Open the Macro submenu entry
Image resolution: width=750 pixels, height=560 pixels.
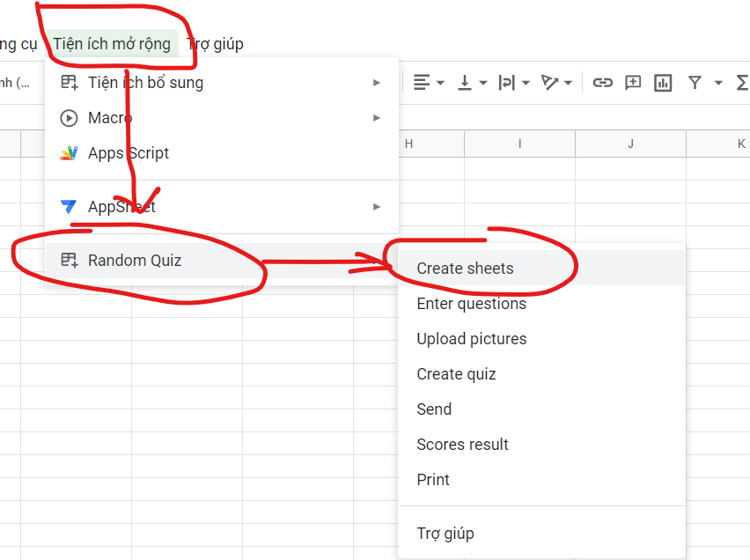[x=222, y=118]
